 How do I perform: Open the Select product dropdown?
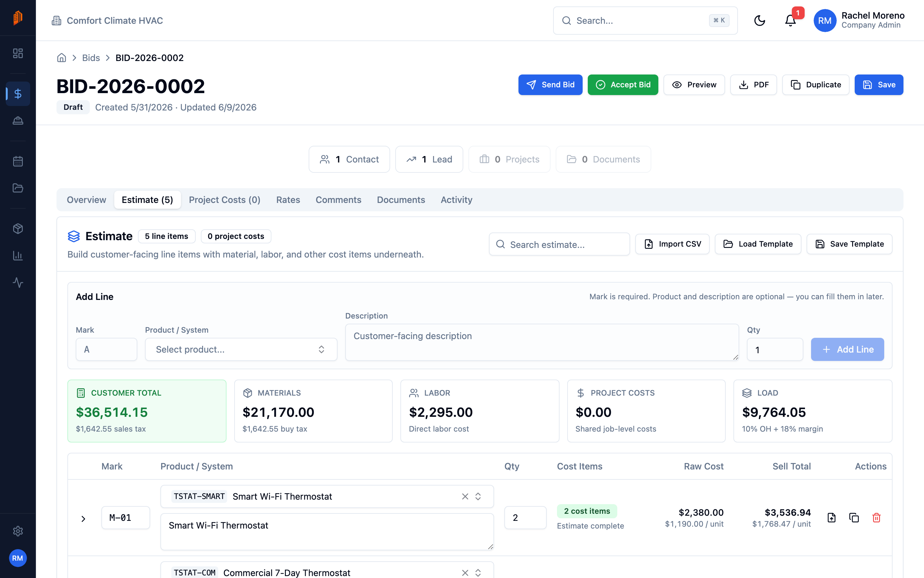[241, 349]
